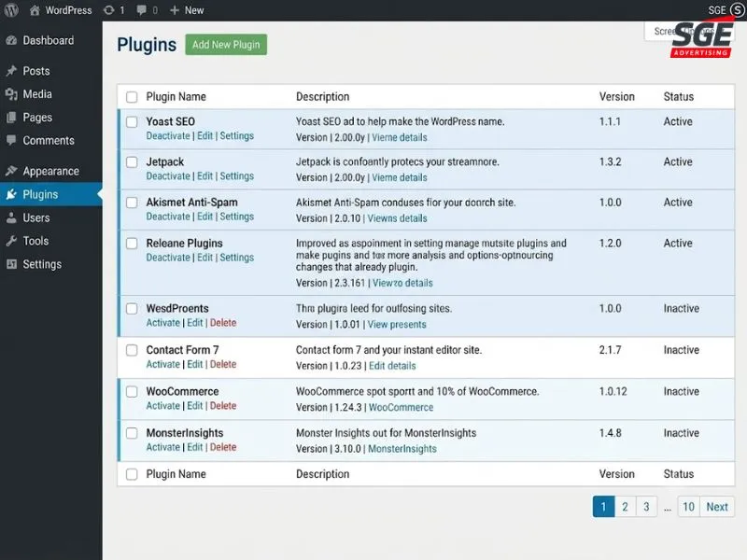Select current page 1 in pagination
747x560 pixels.
tap(603, 507)
